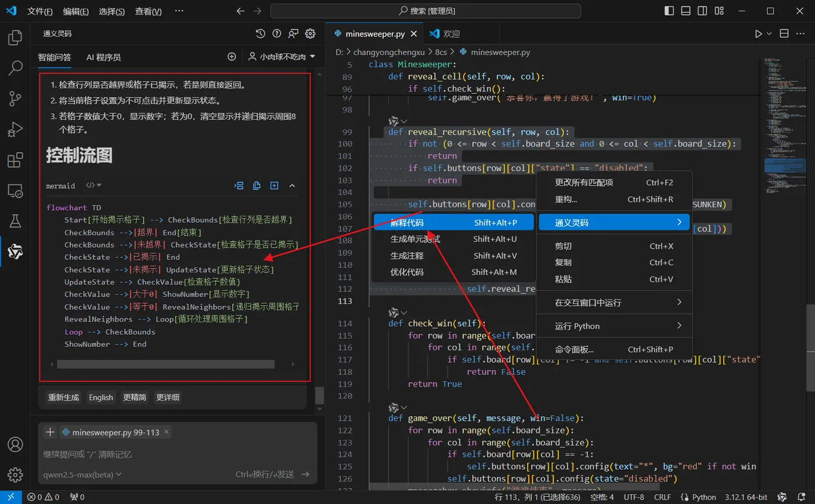Select 剪切 in the context menu
Image resolution: width=815 pixels, height=504 pixels.
coord(614,246)
